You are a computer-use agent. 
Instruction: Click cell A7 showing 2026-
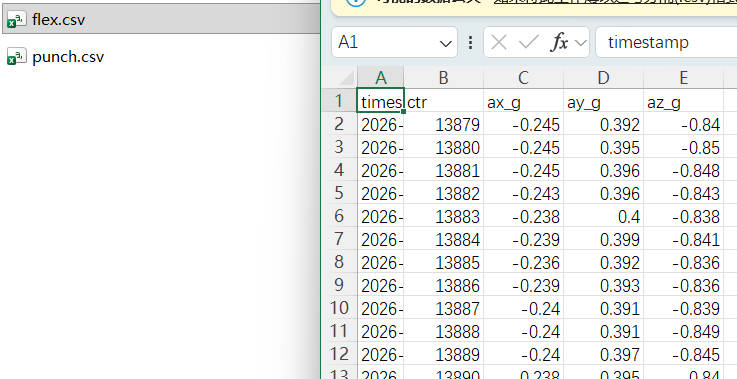(x=381, y=239)
